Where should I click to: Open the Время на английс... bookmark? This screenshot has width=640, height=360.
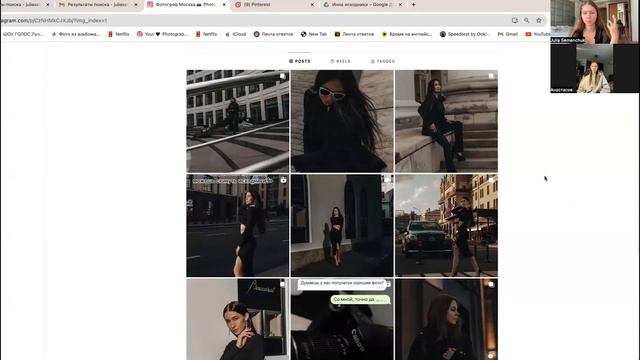[407, 34]
